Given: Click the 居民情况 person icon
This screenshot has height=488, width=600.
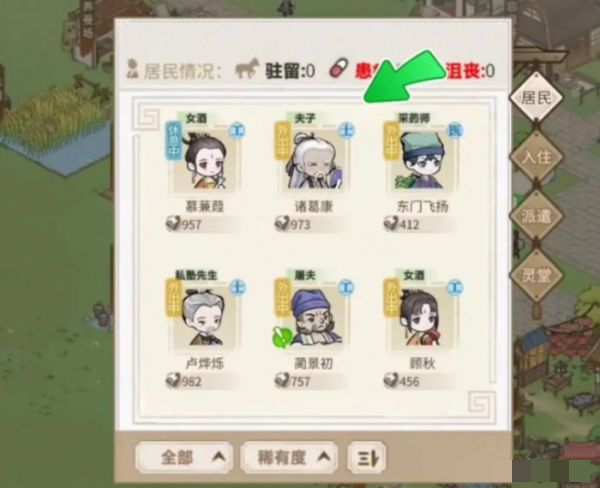Looking at the screenshot, I should click(132, 69).
